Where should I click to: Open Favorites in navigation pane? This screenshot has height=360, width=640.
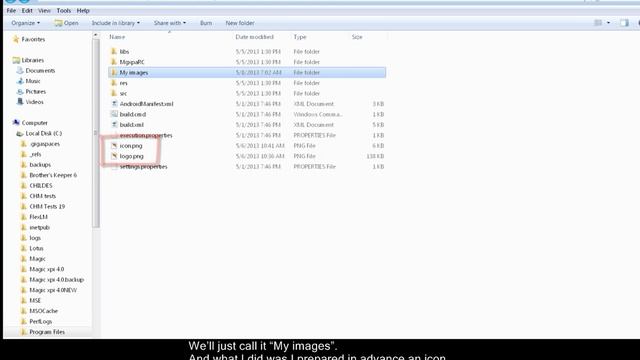click(x=33, y=39)
